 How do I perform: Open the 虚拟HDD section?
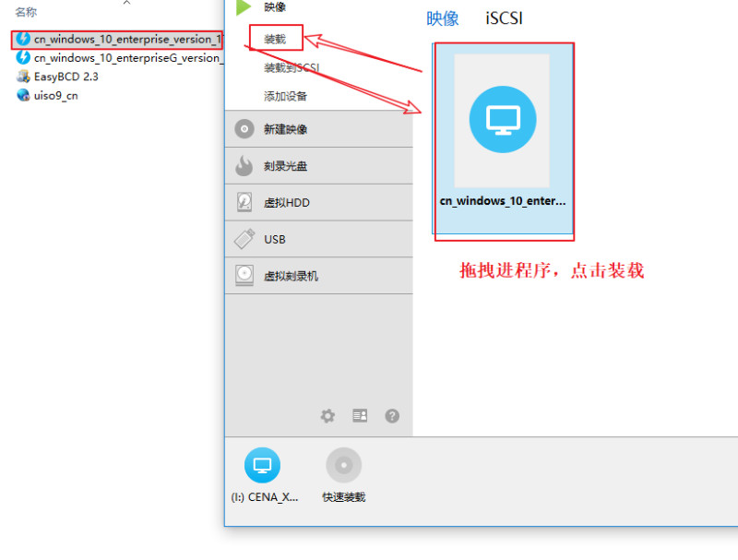[318, 202]
